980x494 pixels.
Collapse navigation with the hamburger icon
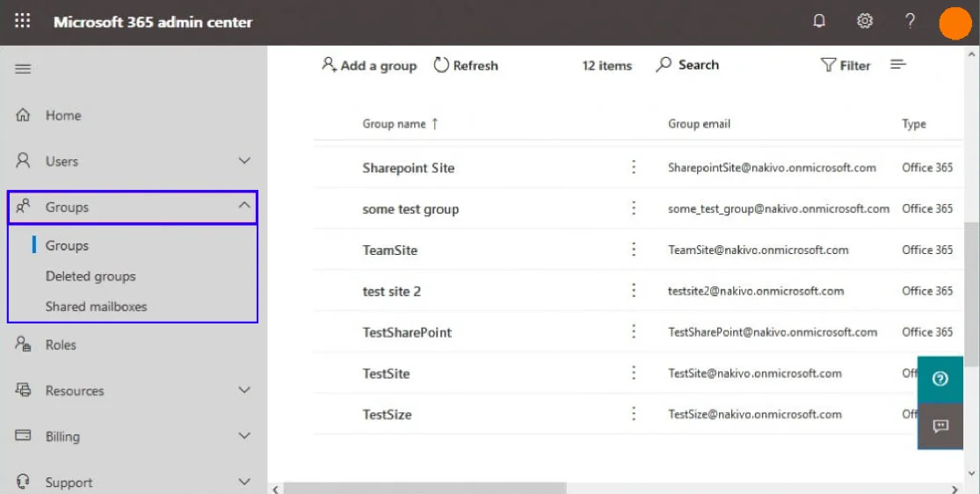point(23,69)
